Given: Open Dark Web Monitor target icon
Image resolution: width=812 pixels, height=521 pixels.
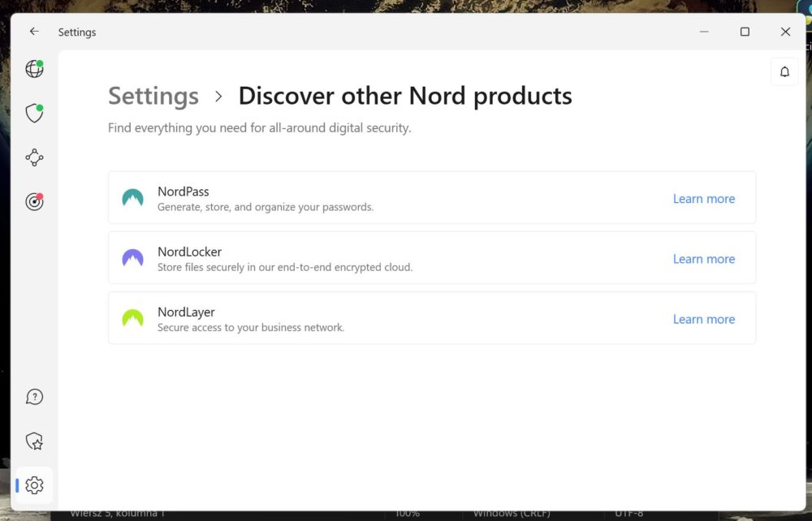Looking at the screenshot, I should coord(34,201).
